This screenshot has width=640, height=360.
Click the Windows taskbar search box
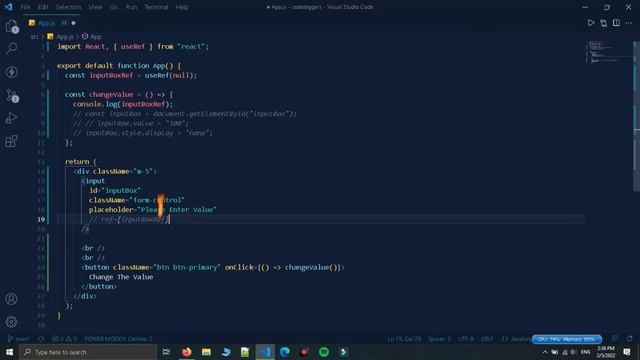pyautogui.click(x=88, y=352)
